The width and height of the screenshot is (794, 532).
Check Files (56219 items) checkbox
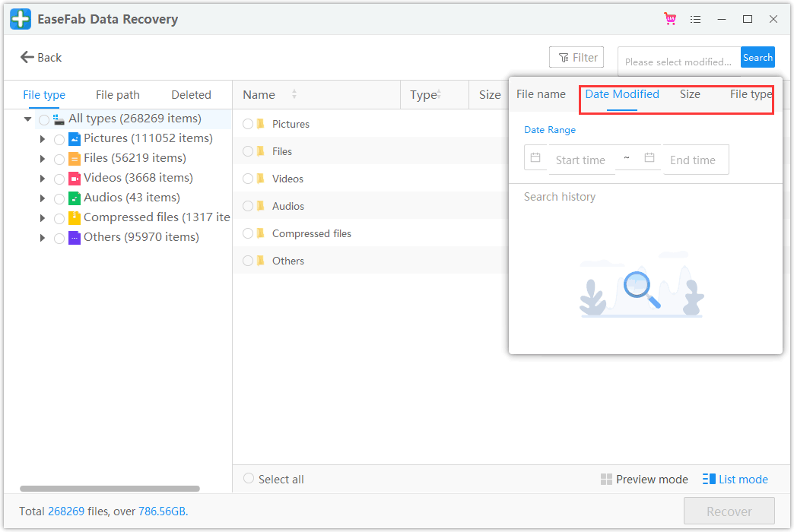click(59, 159)
